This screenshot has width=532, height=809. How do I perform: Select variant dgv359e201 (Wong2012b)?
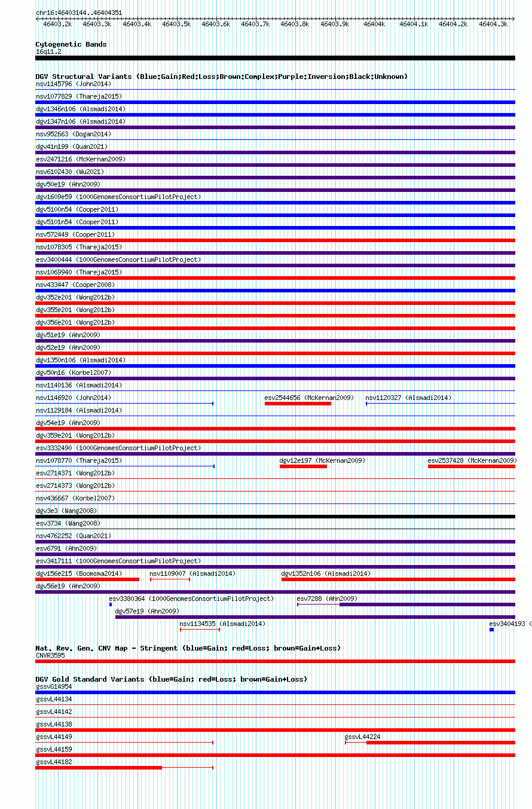point(275,441)
